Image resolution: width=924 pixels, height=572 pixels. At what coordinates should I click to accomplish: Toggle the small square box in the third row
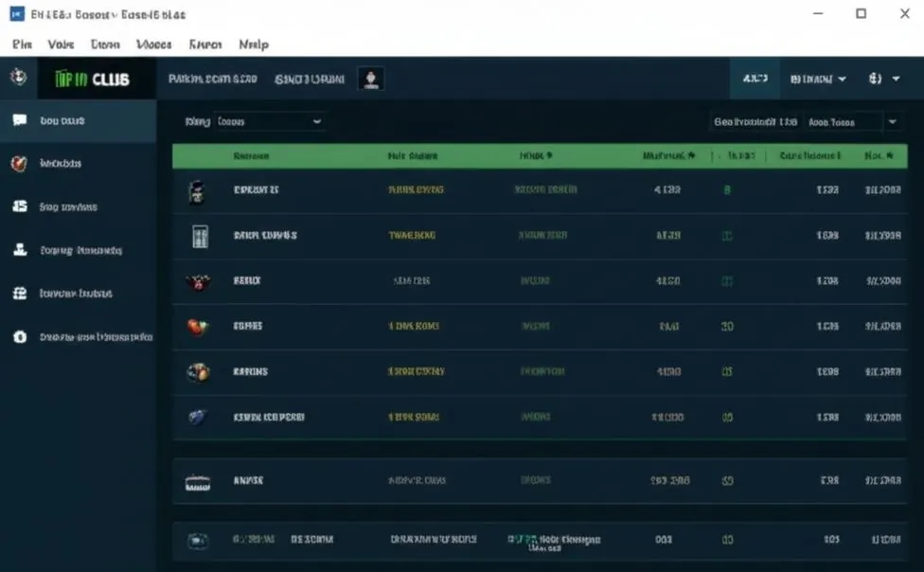pyautogui.click(x=727, y=281)
